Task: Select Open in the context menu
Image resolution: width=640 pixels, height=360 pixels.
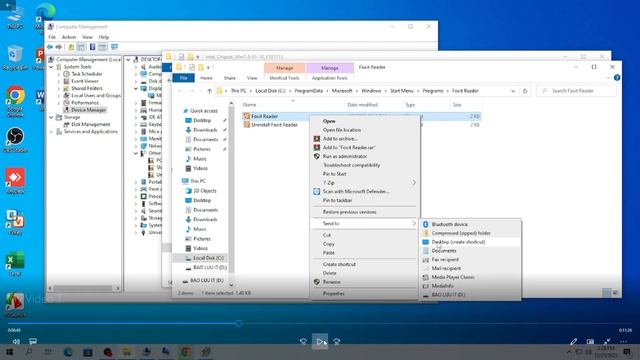Action: coord(329,121)
